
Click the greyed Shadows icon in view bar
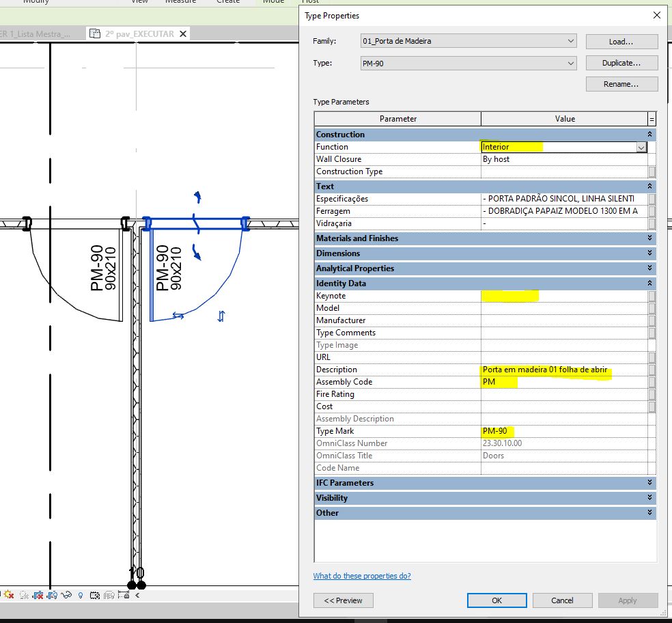coord(24,595)
